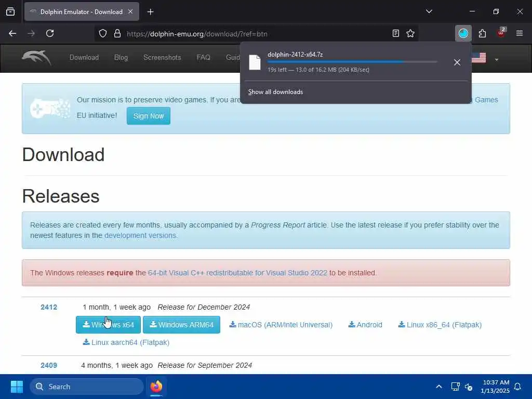Click the download progress bar

click(352, 62)
